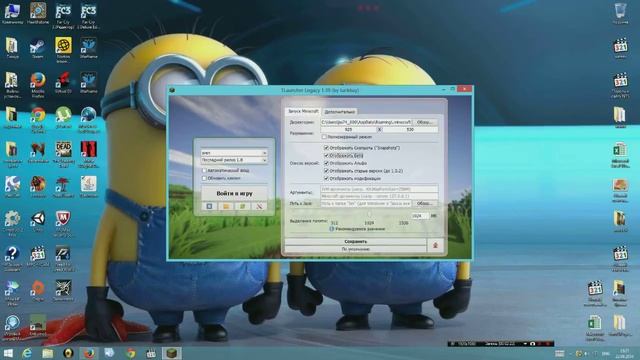Click the crossed-tools settings icon in launcher

tap(259, 206)
